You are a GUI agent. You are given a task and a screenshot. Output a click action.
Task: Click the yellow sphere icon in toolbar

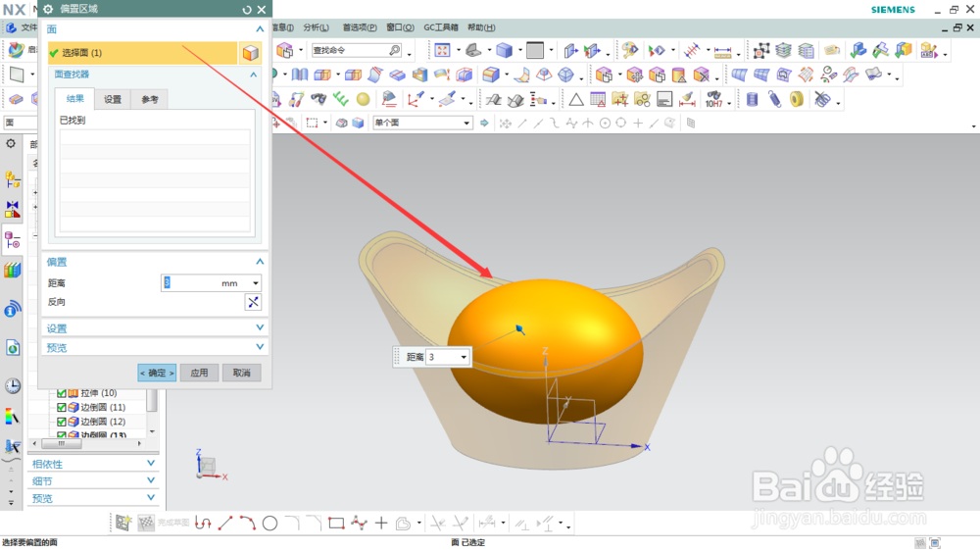tap(364, 99)
